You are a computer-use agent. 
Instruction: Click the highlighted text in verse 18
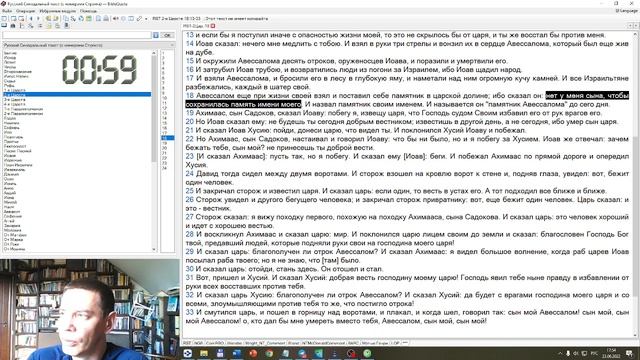click(x=587, y=96)
